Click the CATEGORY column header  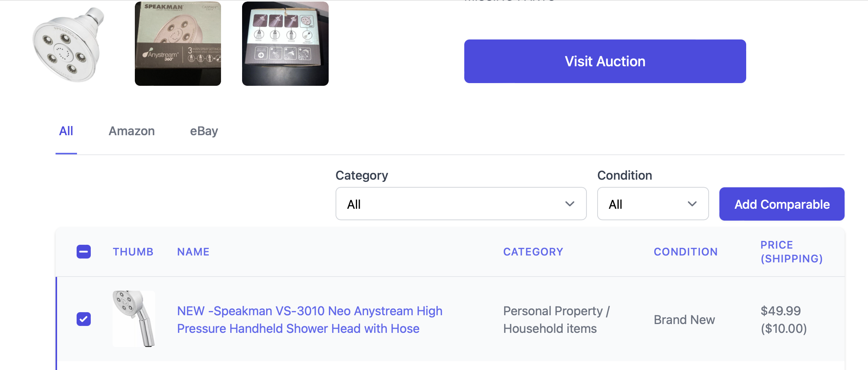tap(533, 252)
